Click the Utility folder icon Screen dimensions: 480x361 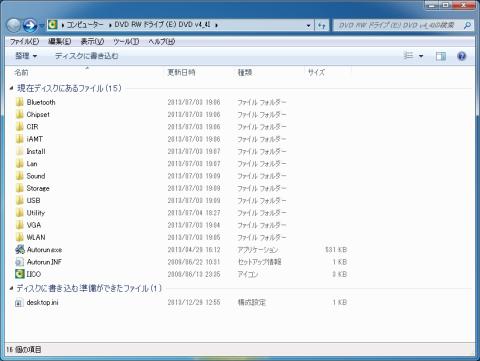(20, 213)
